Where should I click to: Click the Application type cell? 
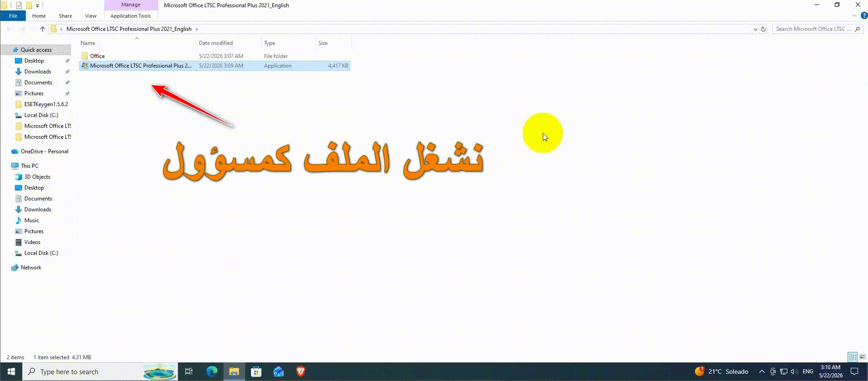click(x=278, y=66)
